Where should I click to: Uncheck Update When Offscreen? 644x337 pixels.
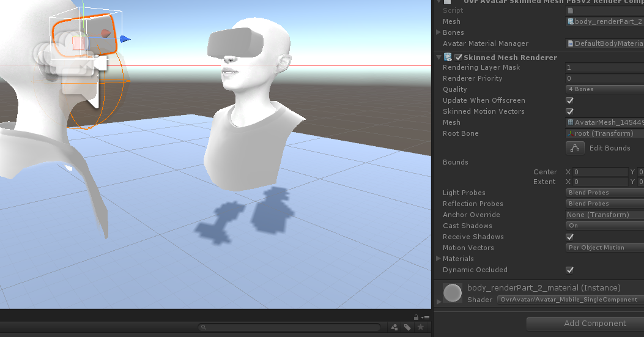tap(569, 100)
